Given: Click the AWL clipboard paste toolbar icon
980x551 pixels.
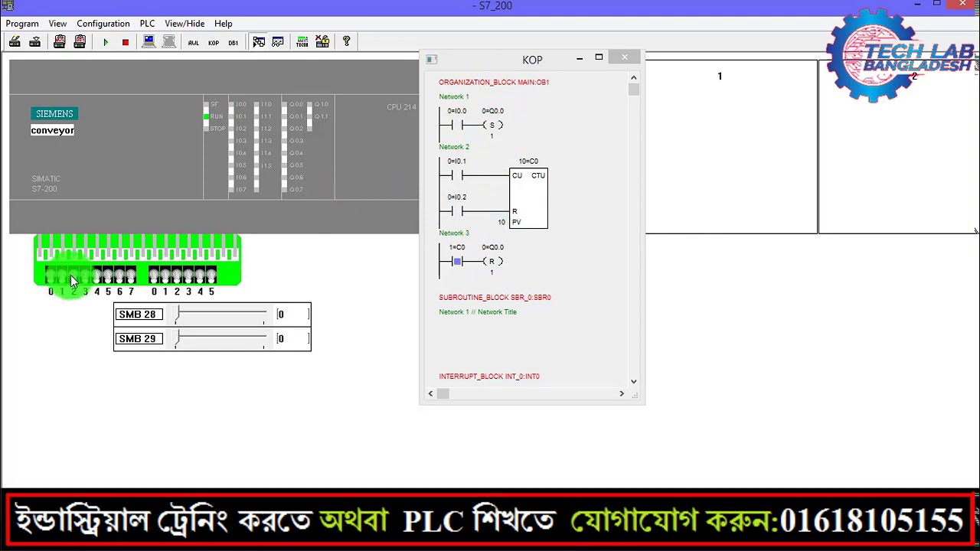Looking at the screenshot, I should (x=60, y=42).
